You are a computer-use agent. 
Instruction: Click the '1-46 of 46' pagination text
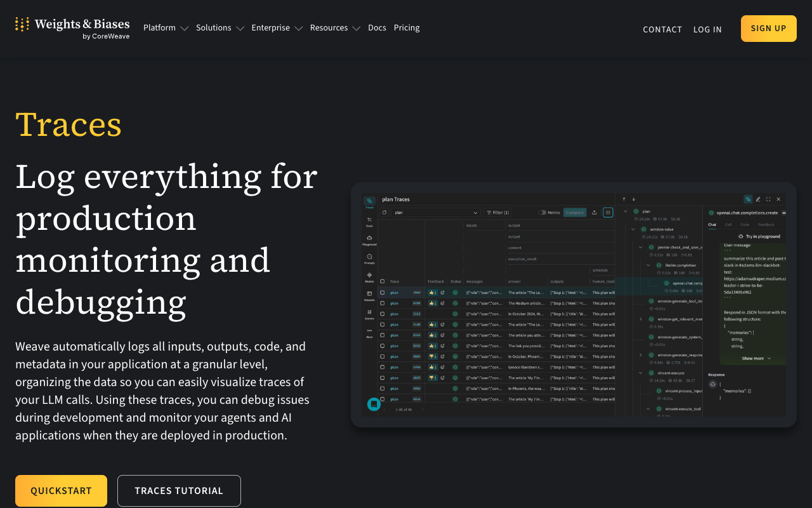403,410
